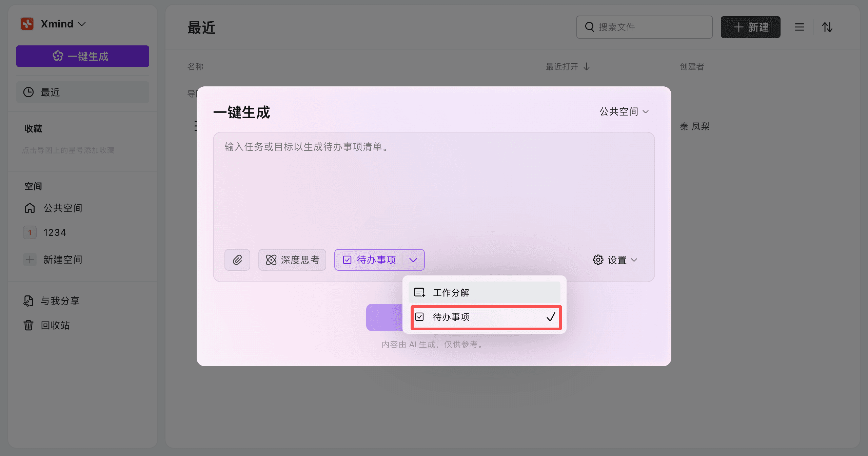The height and width of the screenshot is (456, 868).
Task: Click the Xmind logo icon
Action: pyautogui.click(x=27, y=23)
